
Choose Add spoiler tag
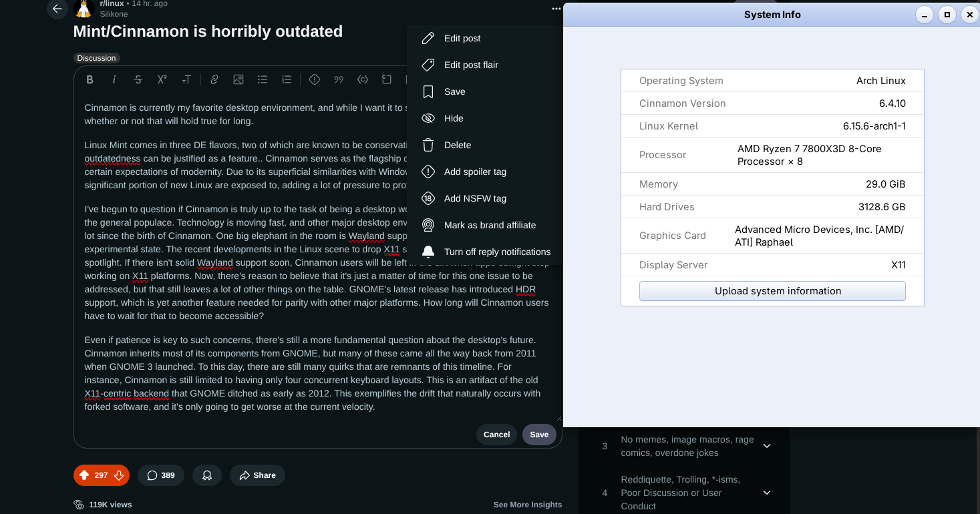pyautogui.click(x=484, y=172)
